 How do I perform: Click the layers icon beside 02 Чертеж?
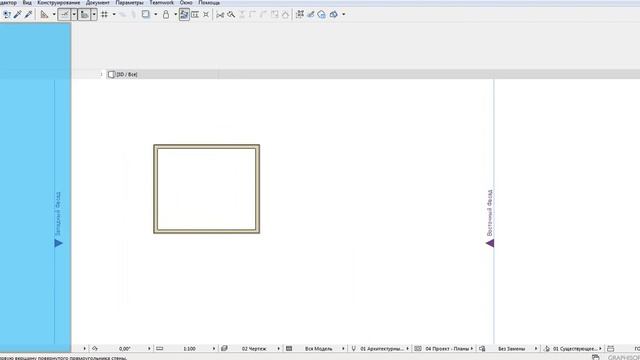click(224, 349)
